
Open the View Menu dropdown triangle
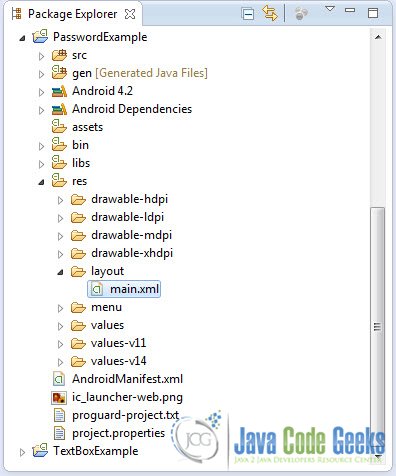pos(330,9)
